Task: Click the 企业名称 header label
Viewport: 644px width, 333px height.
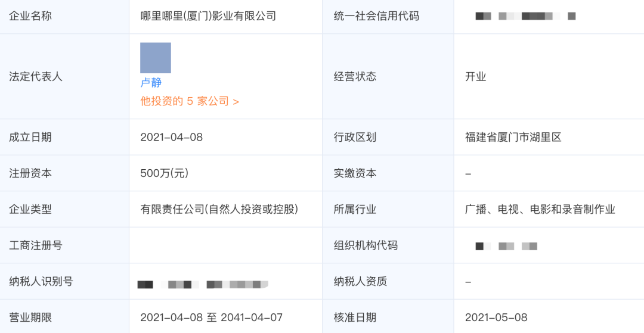Action: click(30, 16)
